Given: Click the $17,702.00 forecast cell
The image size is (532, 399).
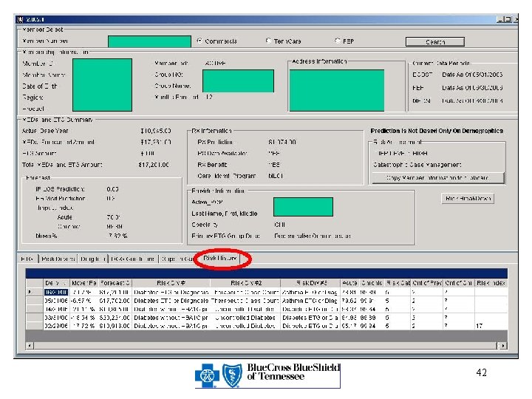Looking at the screenshot, I should pyautogui.click(x=115, y=301).
